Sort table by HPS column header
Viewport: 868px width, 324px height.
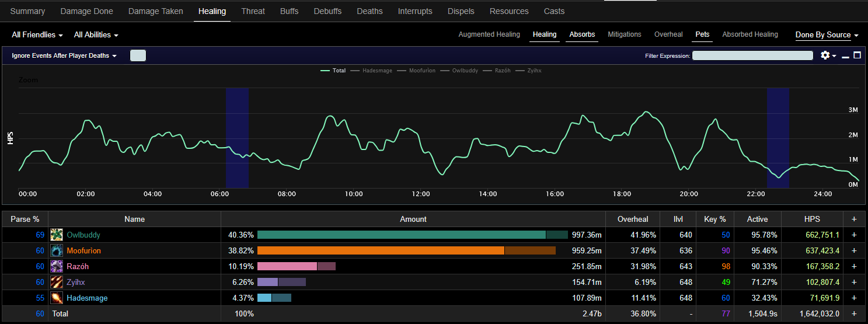pyautogui.click(x=811, y=219)
